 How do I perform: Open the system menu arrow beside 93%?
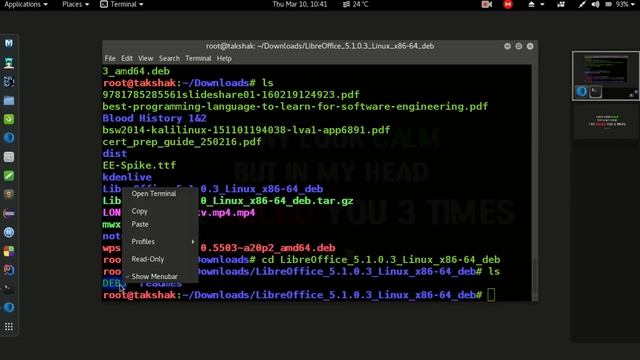[x=633, y=4]
